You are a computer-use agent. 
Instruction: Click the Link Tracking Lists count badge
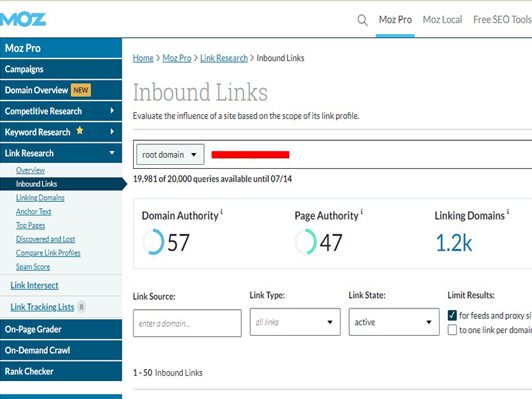coord(81,307)
